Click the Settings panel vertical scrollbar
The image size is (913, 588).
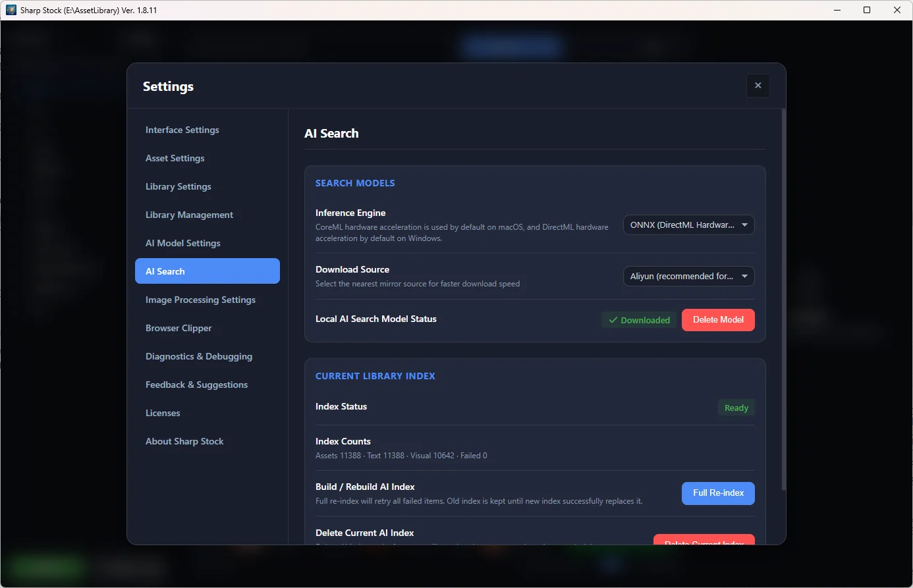click(x=783, y=300)
